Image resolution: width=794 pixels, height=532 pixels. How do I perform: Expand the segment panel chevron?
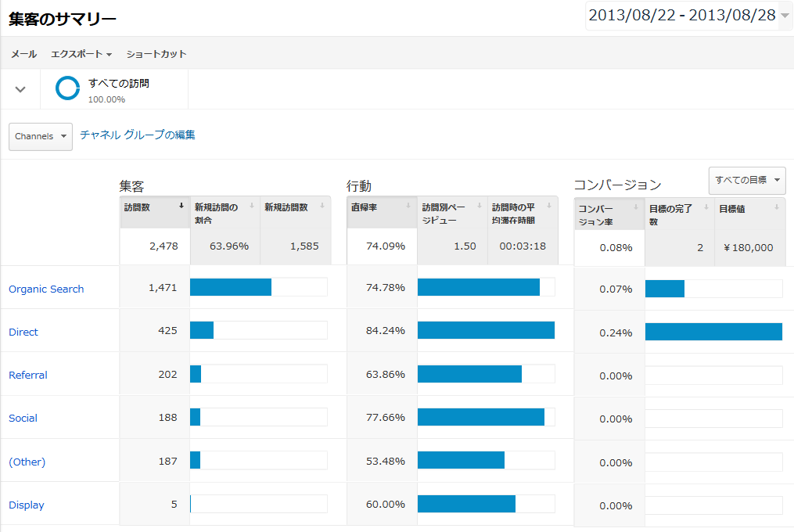click(x=21, y=89)
